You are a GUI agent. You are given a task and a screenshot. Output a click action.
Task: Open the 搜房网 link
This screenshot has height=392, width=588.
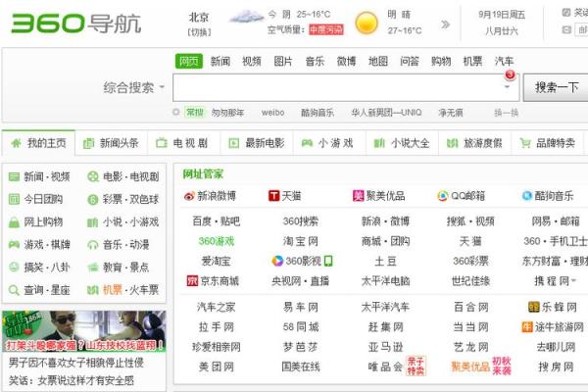coord(556,367)
